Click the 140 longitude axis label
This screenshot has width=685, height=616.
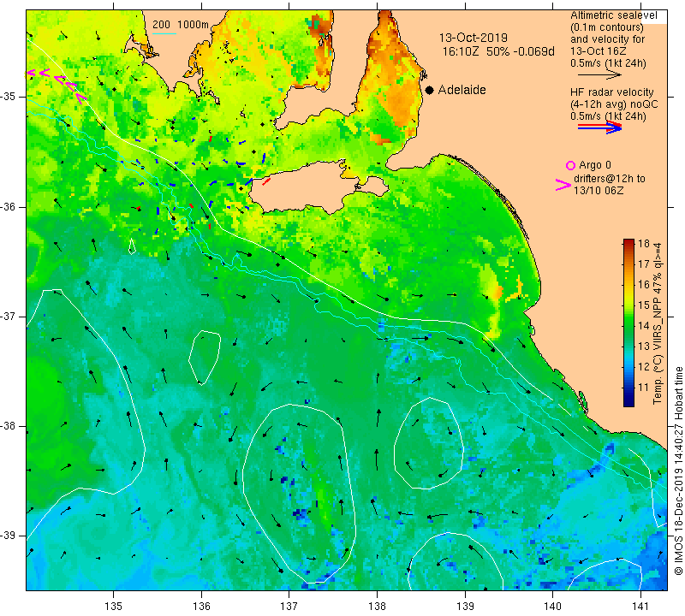553,607
